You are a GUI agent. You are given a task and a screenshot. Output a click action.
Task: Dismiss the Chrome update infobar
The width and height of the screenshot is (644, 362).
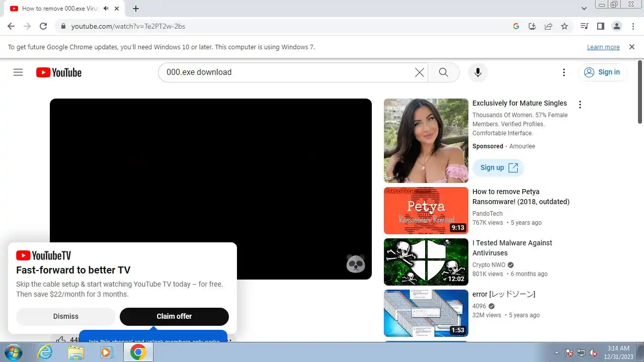tap(632, 47)
